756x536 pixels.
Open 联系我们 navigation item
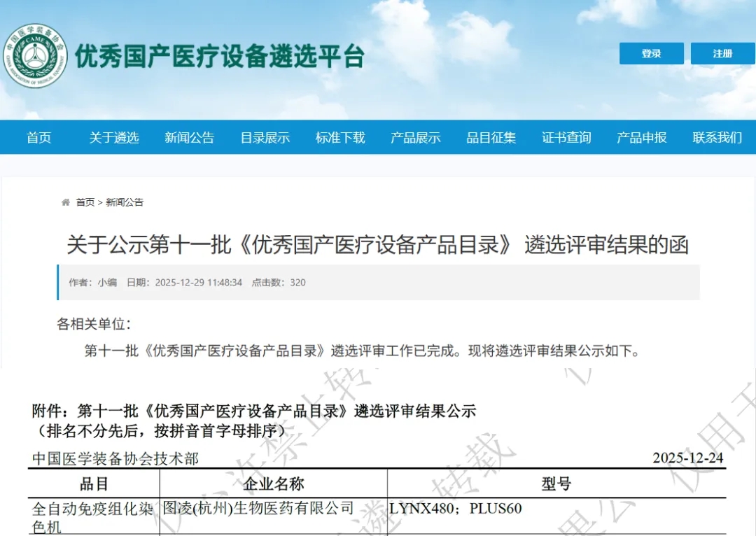[x=717, y=138]
